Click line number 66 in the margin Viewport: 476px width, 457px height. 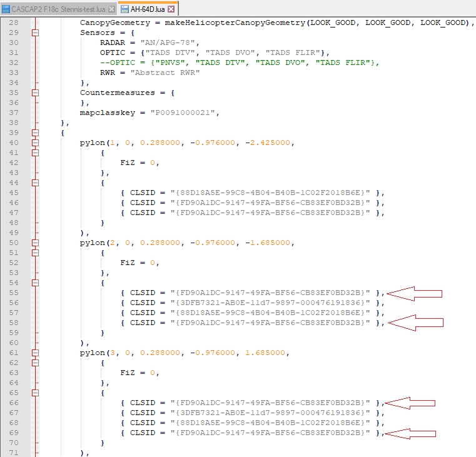pyautogui.click(x=14, y=403)
